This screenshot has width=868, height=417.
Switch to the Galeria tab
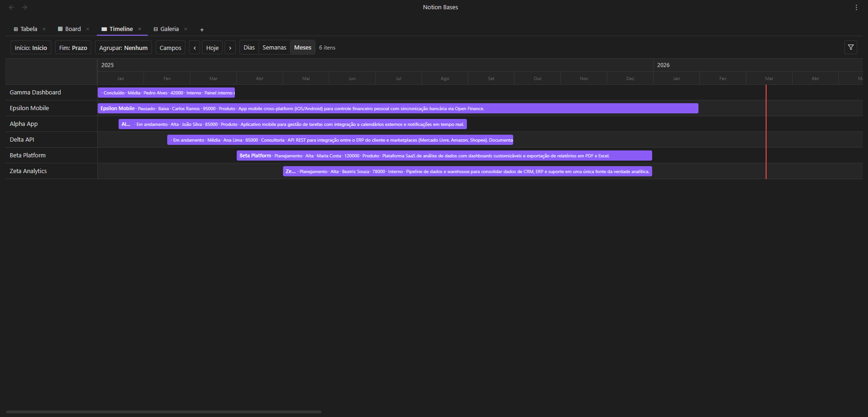169,29
